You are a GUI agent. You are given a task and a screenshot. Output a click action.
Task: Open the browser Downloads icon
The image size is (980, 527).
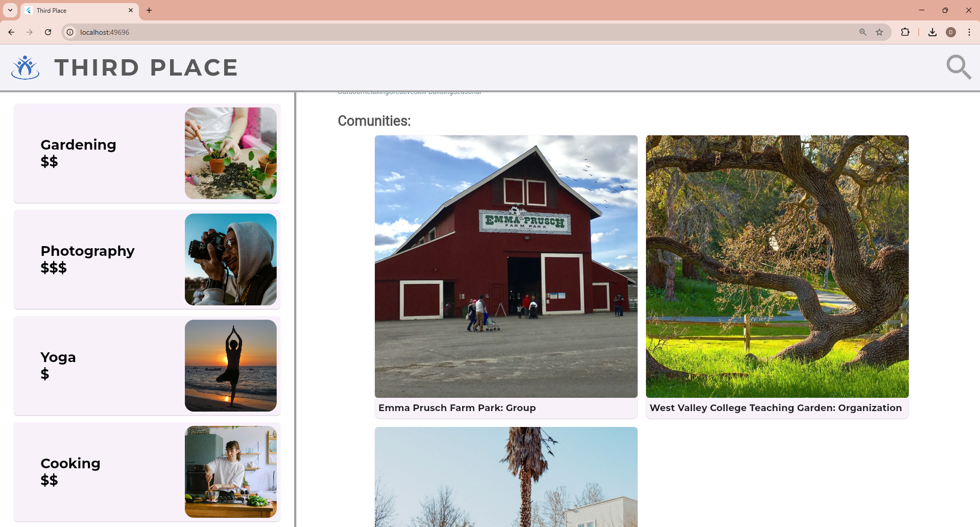933,32
